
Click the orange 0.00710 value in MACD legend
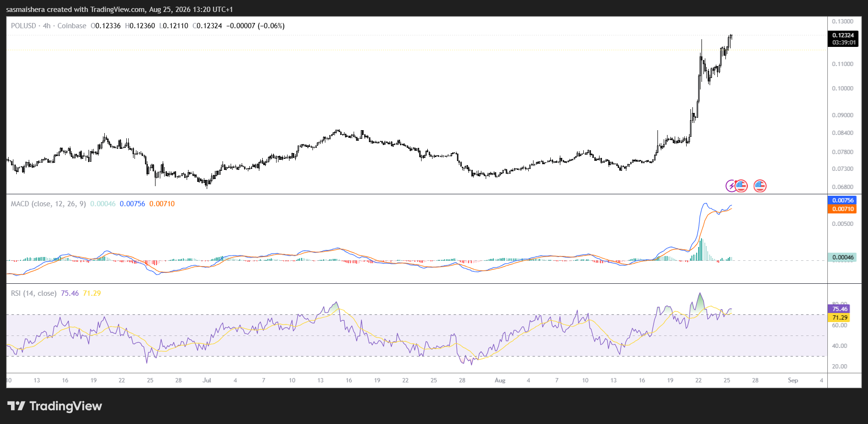coord(162,204)
